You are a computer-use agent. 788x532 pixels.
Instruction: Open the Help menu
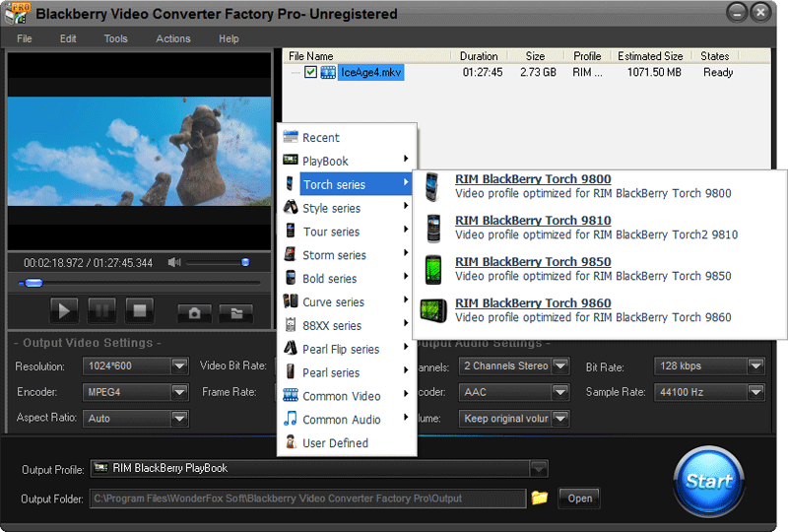pos(229,38)
